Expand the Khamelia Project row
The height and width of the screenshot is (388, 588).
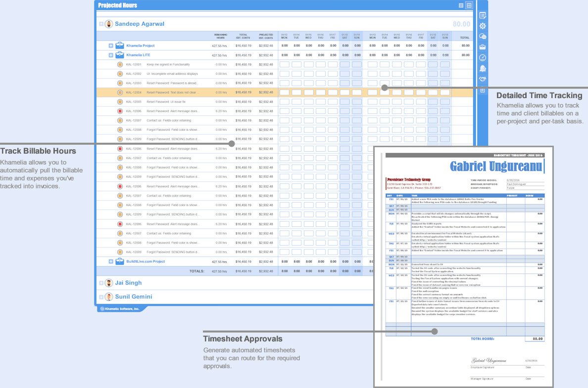[111, 46]
